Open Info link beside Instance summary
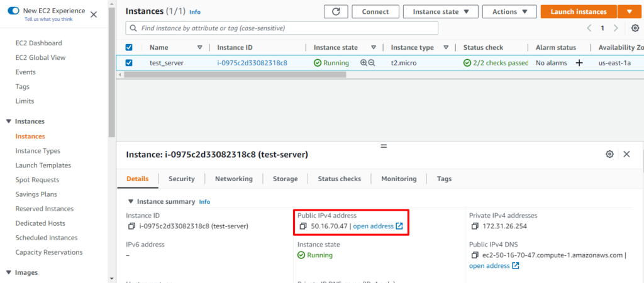 (204, 202)
